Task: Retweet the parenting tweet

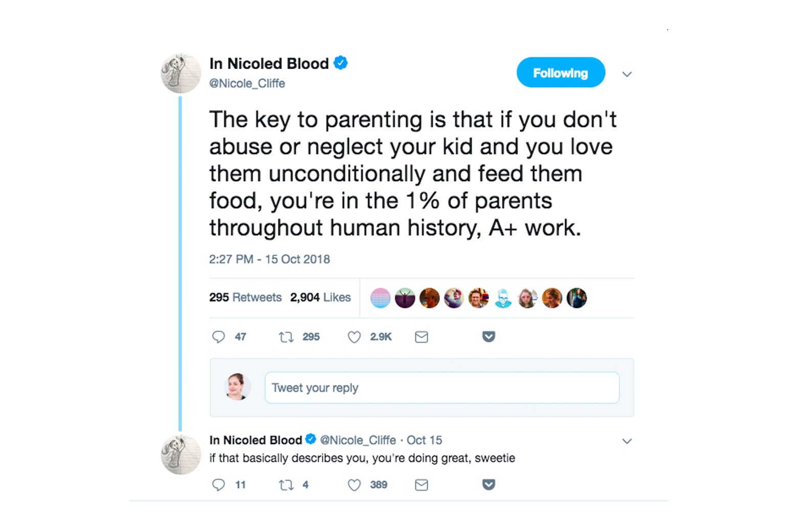Action: (x=285, y=337)
